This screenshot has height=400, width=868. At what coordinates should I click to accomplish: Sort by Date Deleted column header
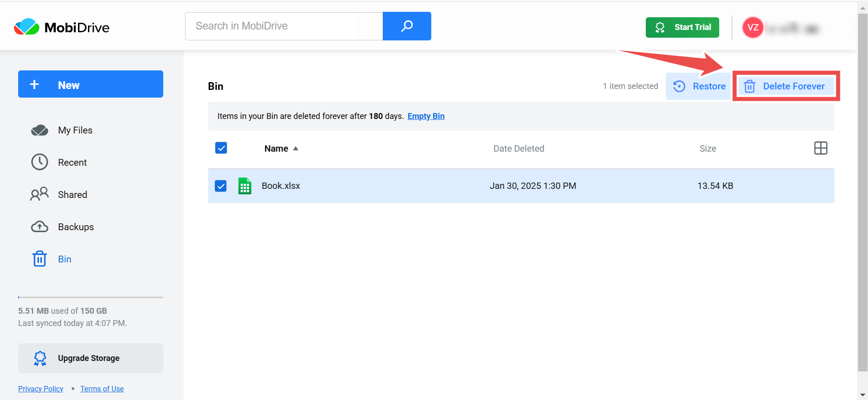pos(518,148)
